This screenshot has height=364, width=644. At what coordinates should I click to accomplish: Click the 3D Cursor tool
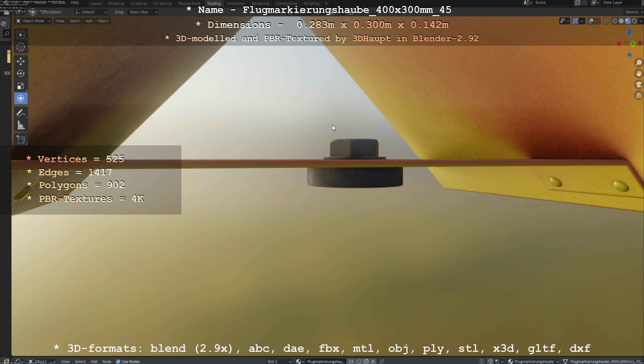coord(21,47)
